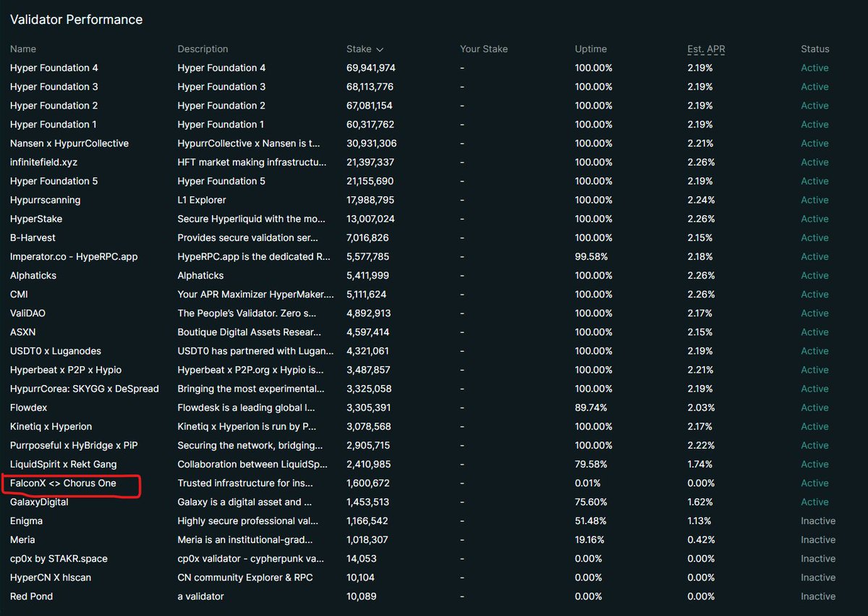The height and width of the screenshot is (616, 868).
Task: Click Inactive status in the Enigma row
Action: [818, 520]
